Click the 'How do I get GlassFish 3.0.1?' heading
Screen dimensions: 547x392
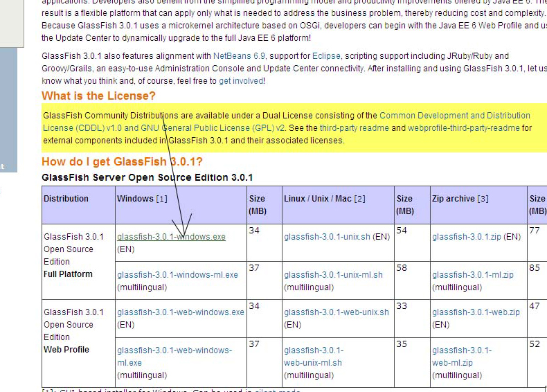point(122,161)
